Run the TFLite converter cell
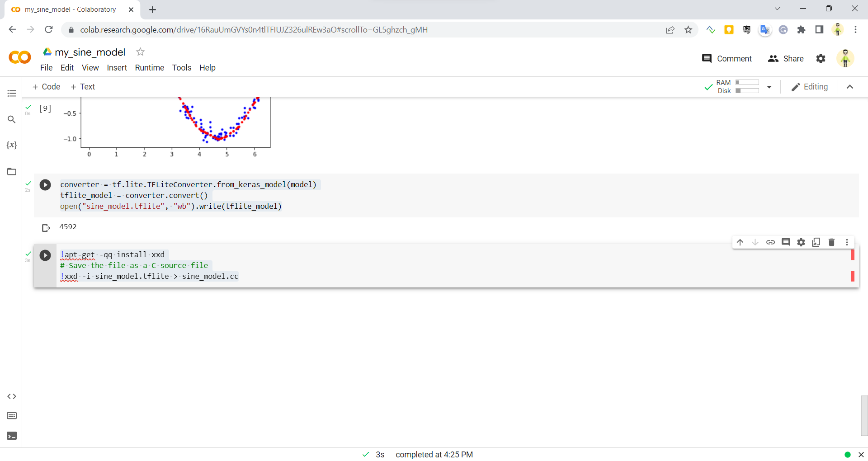 45,185
